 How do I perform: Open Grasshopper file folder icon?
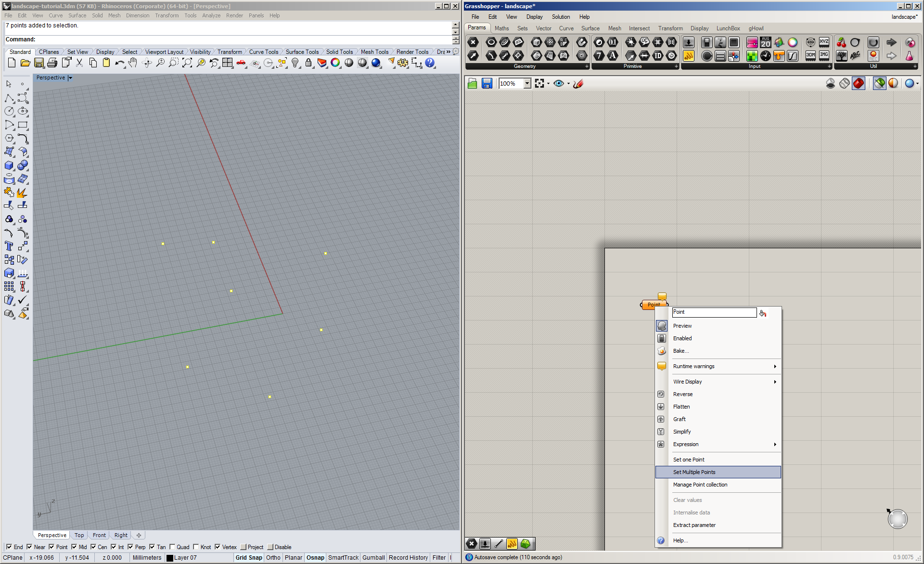tap(473, 84)
